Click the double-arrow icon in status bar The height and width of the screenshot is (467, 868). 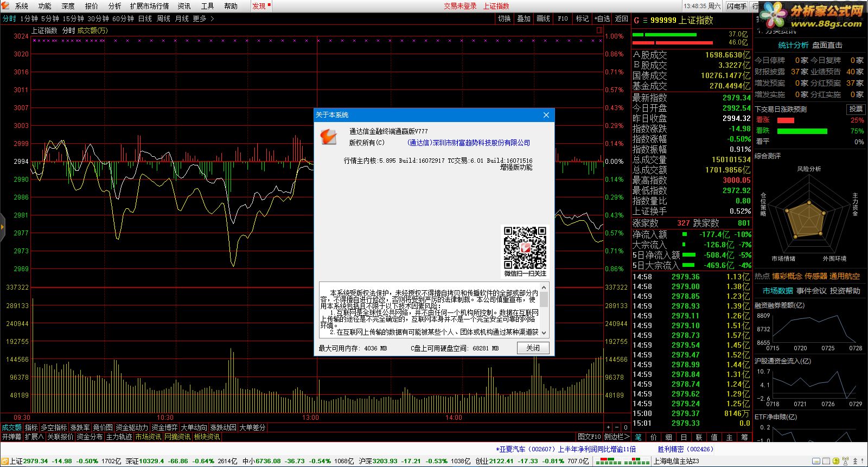[855, 461]
